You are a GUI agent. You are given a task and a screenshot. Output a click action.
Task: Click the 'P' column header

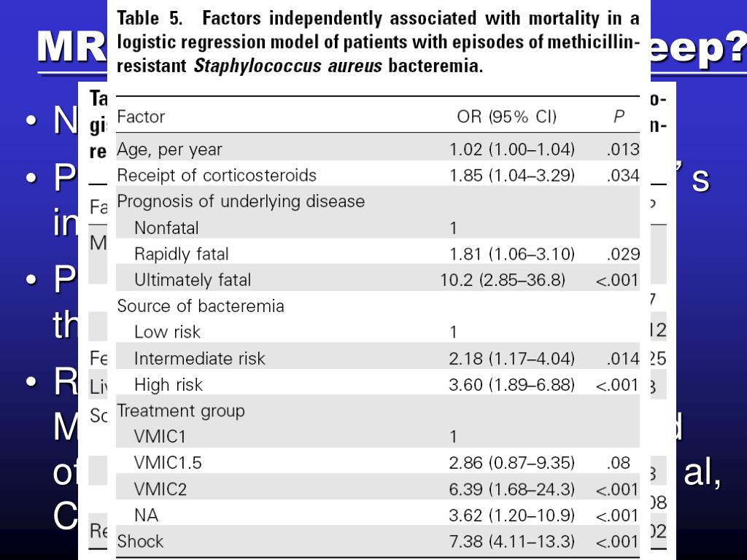619,117
